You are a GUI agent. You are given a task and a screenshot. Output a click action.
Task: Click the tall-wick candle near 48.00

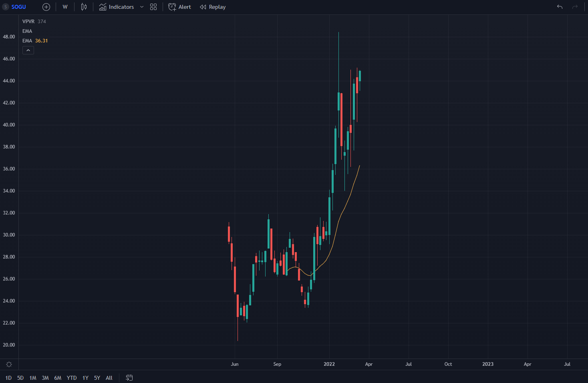pyautogui.click(x=339, y=101)
